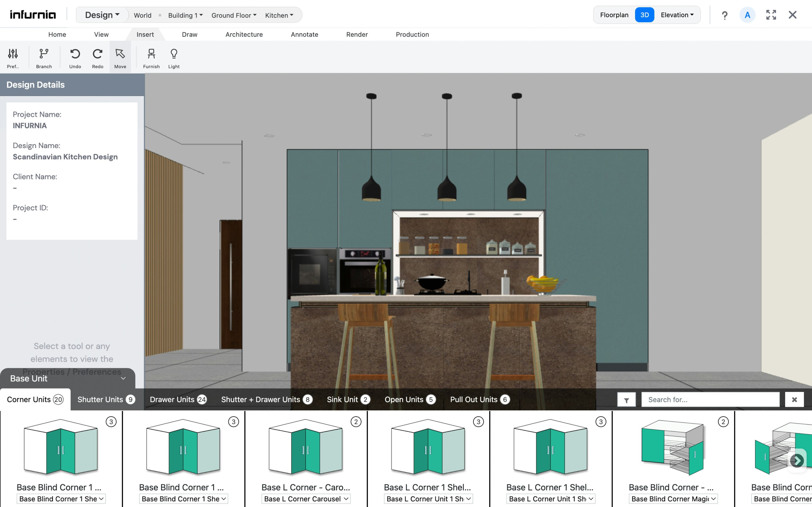Collapse the Base Unit panel

(x=123, y=378)
